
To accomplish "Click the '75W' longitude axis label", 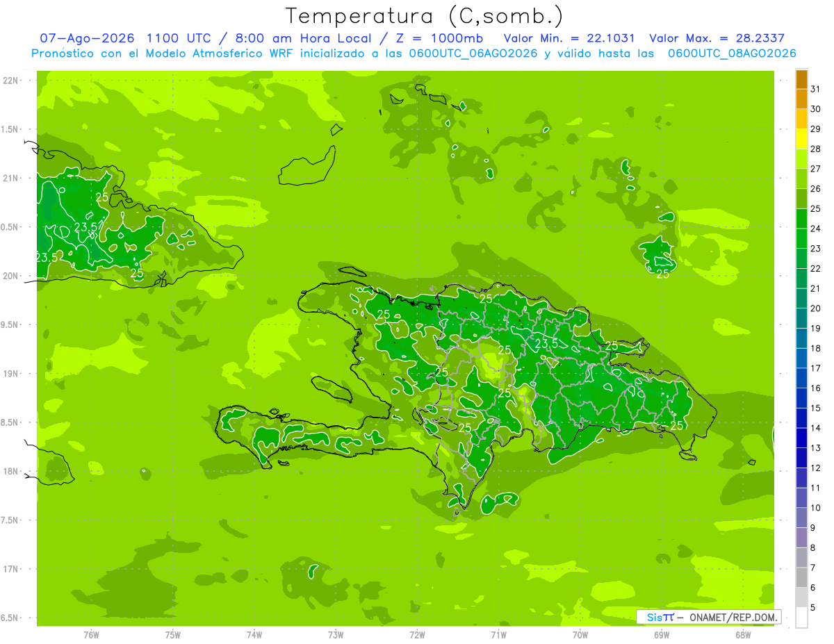I will click(173, 634).
